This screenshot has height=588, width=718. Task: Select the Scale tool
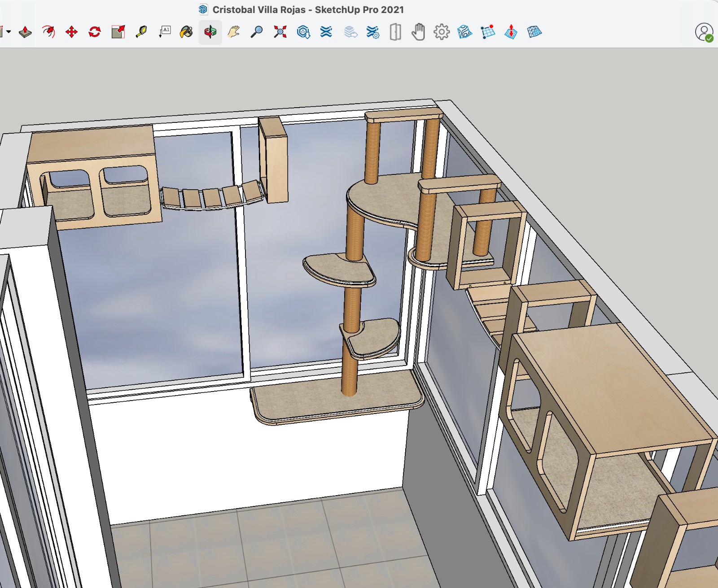(x=118, y=32)
